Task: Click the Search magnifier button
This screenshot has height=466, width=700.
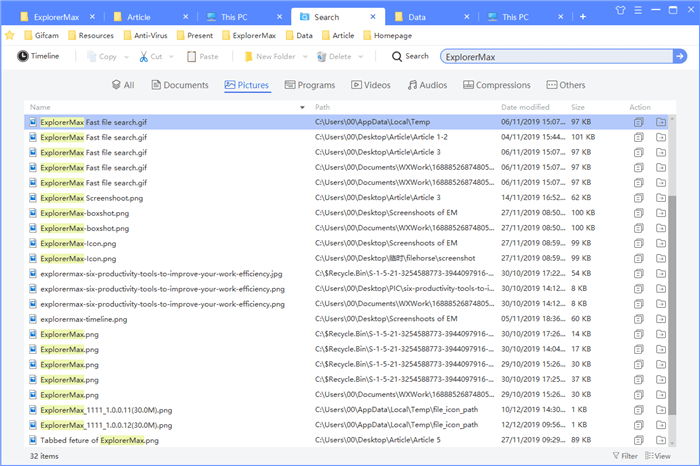Action: tap(410, 56)
